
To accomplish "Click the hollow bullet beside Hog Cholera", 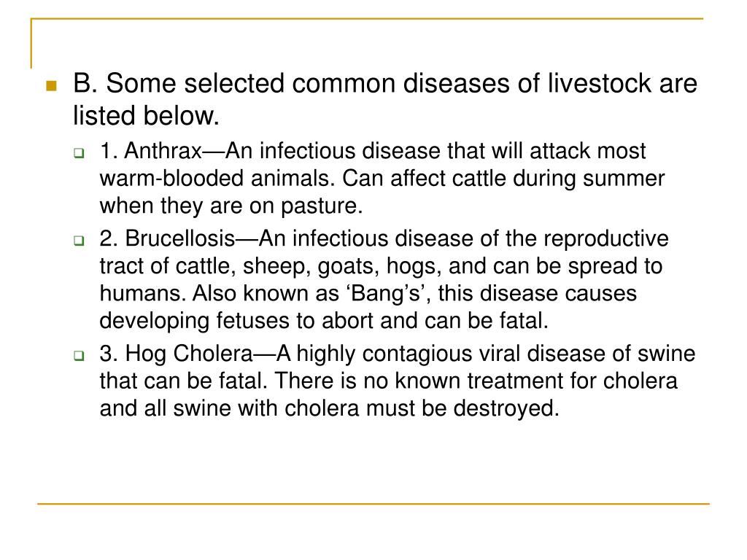I will (79, 355).
